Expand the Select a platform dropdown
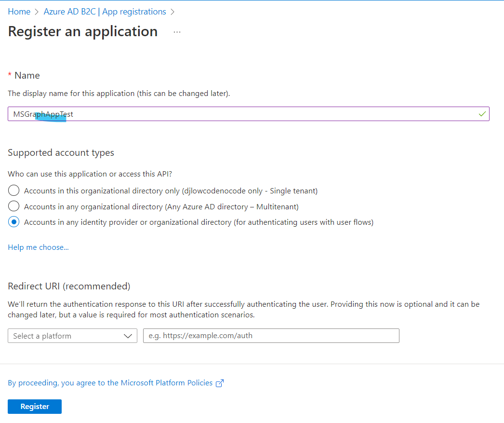 tap(73, 336)
